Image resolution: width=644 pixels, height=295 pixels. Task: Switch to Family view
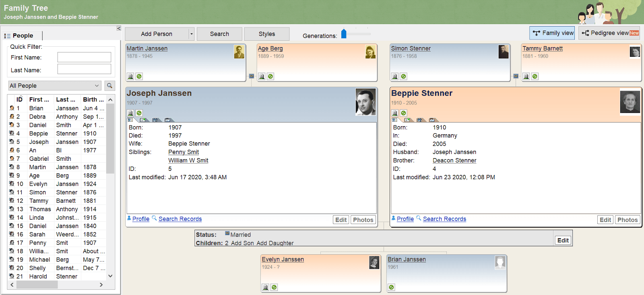click(x=552, y=33)
